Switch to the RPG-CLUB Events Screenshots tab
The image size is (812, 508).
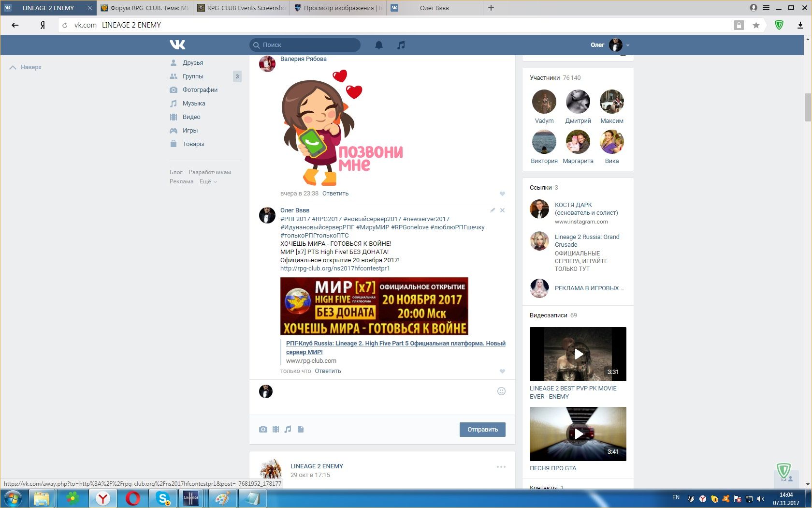click(x=242, y=8)
